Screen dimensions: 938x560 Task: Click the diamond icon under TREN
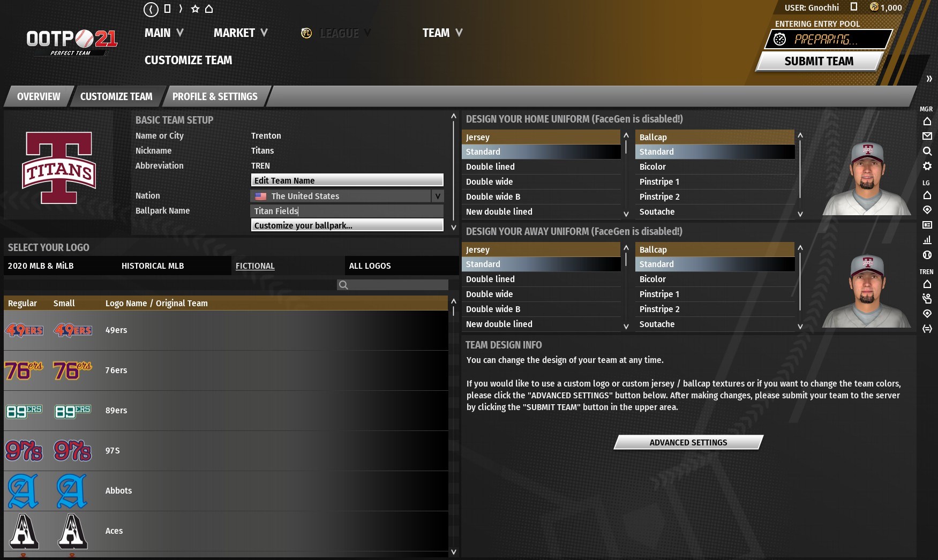(x=927, y=314)
